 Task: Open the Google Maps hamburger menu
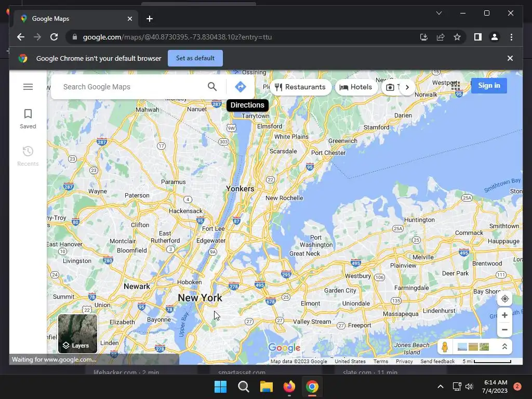tap(28, 87)
